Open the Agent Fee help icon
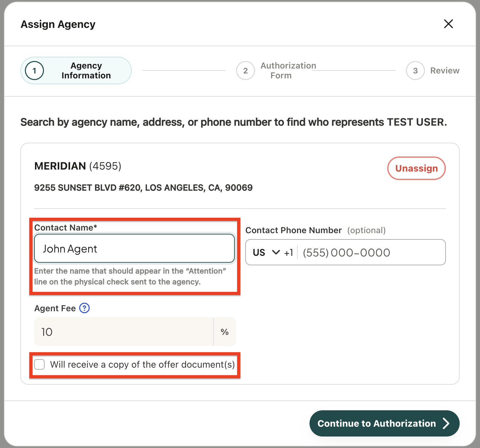This screenshot has width=480, height=448. [x=85, y=308]
